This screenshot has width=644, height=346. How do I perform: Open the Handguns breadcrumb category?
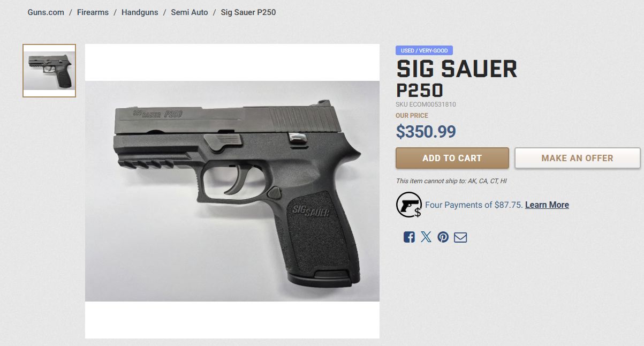pyautogui.click(x=140, y=12)
